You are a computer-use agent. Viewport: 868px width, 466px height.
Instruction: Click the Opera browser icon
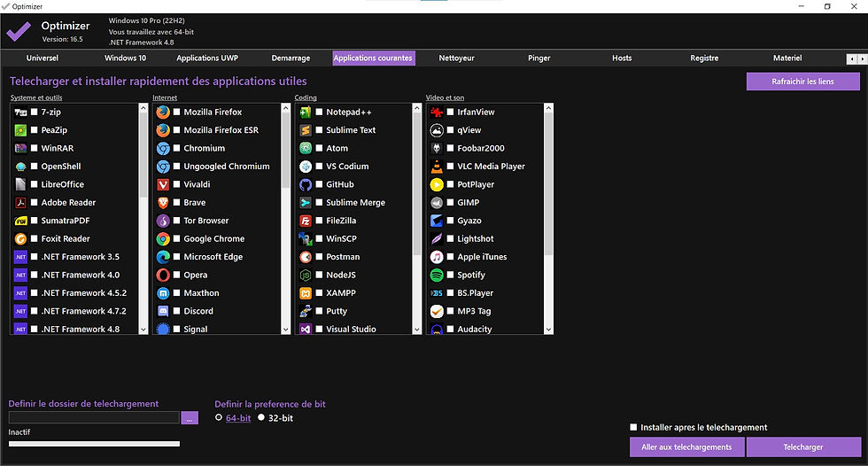[163, 275]
